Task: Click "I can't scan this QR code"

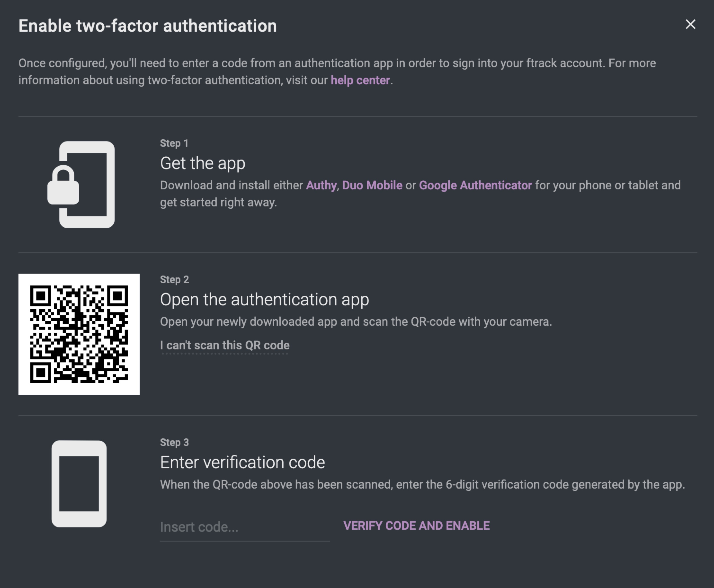Action: (225, 345)
